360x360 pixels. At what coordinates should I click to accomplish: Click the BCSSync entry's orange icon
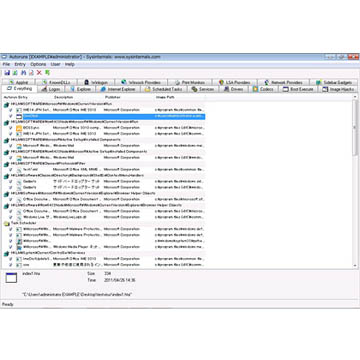point(19,128)
